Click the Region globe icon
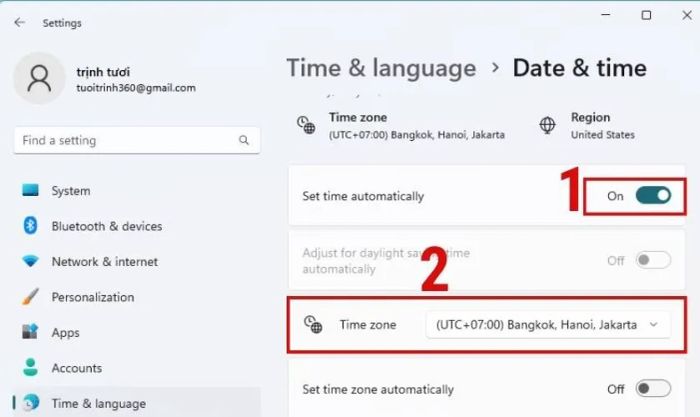 pyautogui.click(x=547, y=125)
